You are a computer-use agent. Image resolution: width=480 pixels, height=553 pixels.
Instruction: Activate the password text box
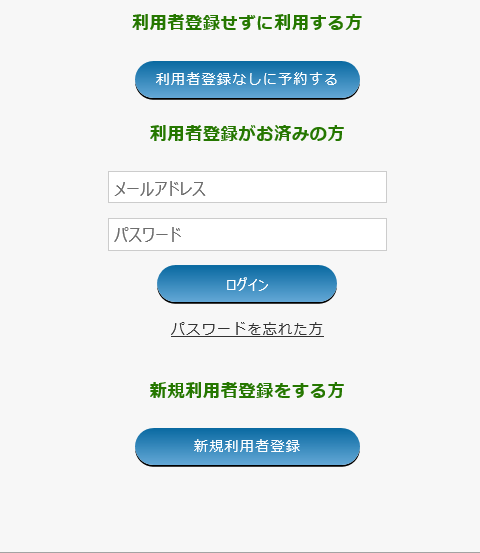(x=247, y=235)
